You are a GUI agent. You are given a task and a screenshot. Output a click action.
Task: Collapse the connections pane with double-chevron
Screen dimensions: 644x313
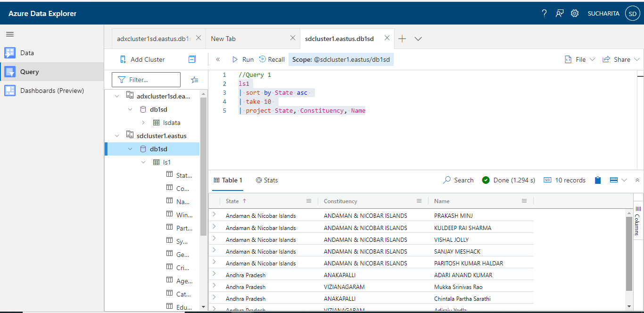pyautogui.click(x=218, y=59)
